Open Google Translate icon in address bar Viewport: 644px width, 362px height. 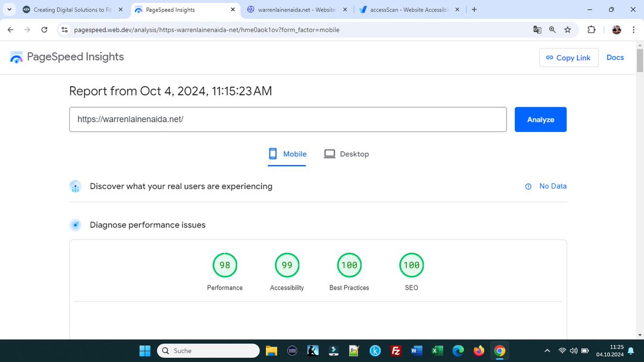(x=537, y=30)
